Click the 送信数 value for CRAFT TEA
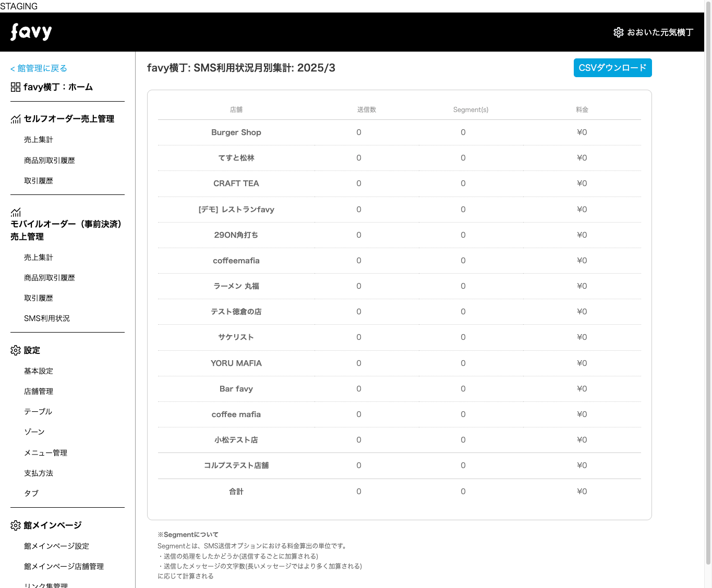 tap(359, 183)
